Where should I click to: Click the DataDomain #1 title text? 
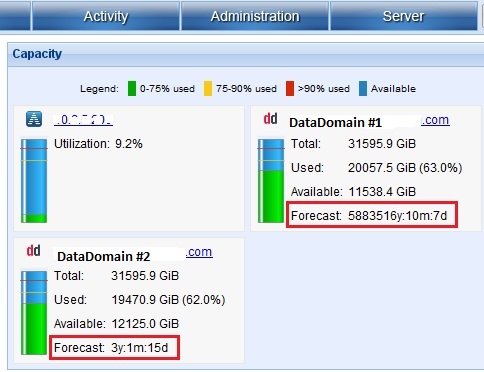click(x=335, y=123)
